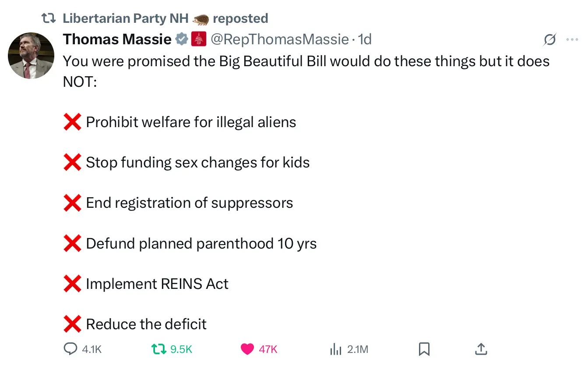Viewport: 588px width, 370px height.
Task: Open the tweet's more options ellipsis menu
Action: tap(572, 40)
